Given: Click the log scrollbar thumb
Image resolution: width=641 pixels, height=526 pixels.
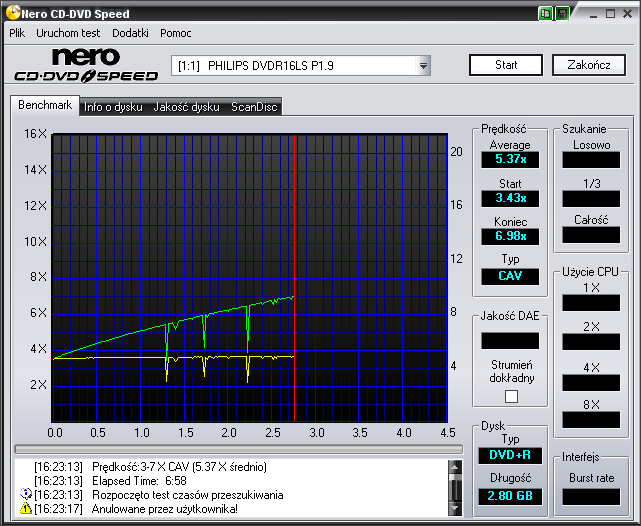Looking at the screenshot, I should click(x=455, y=478).
